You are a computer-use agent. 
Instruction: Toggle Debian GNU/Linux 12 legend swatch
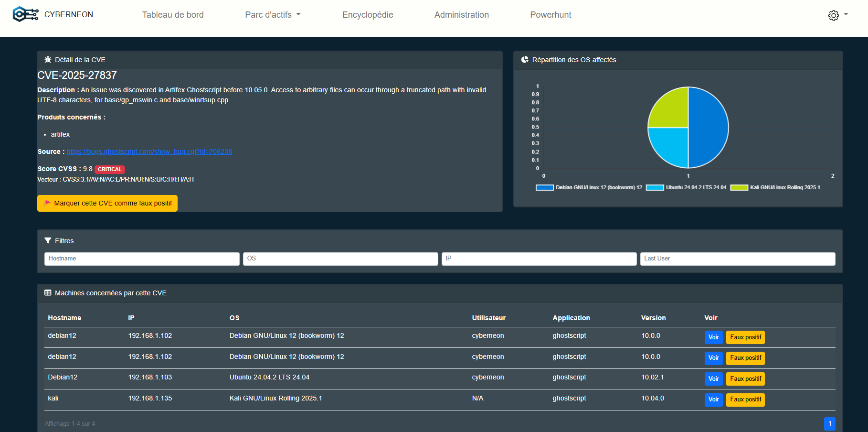(x=544, y=187)
